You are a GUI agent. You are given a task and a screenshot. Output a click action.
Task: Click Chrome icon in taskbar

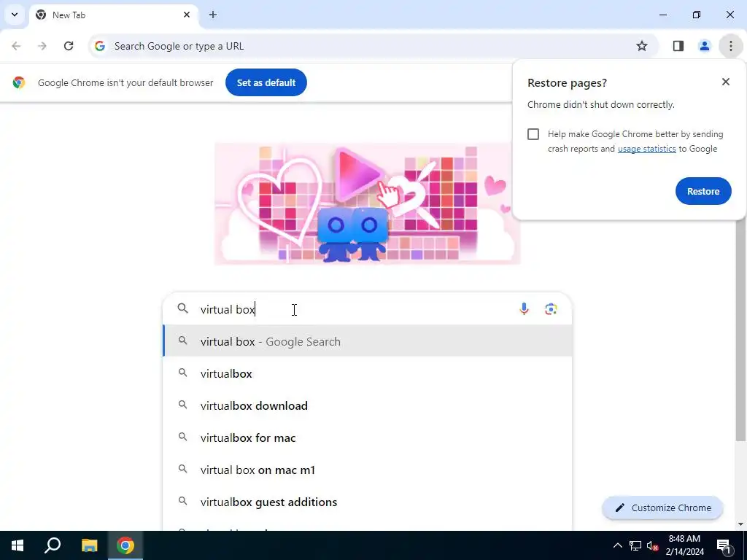(125, 545)
